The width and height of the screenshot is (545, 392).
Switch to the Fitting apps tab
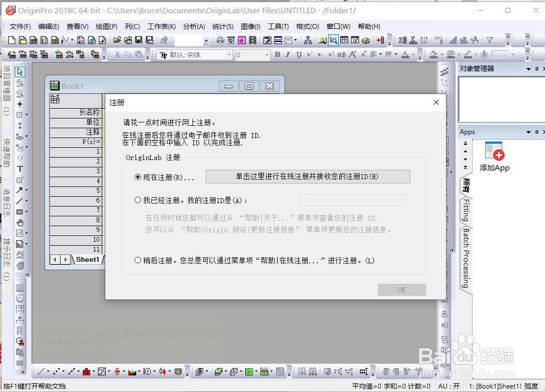coord(467,210)
